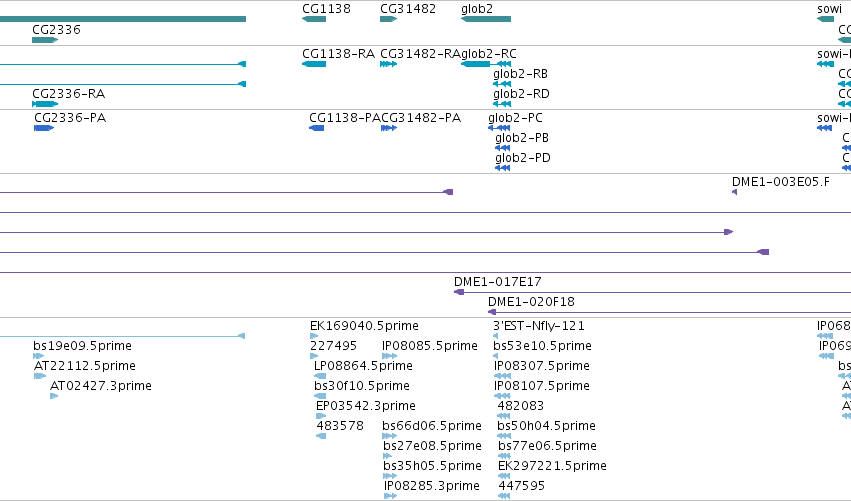The image size is (851, 501).
Task: Click the glob2-PC protein label
Action: pos(515,118)
